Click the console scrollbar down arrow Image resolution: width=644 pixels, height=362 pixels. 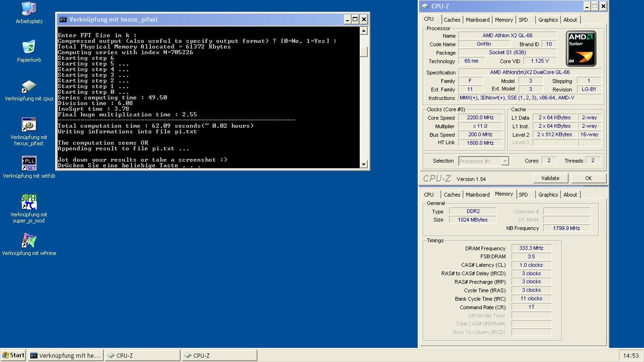363,164
